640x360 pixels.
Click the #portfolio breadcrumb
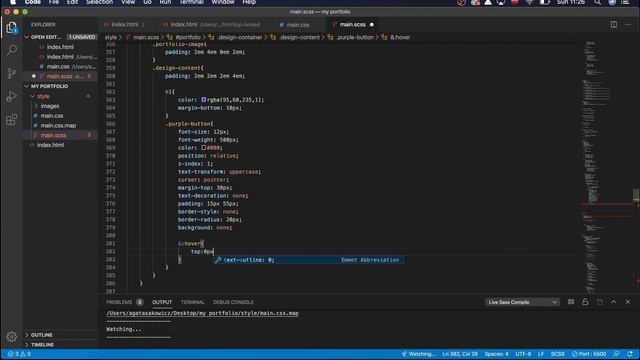(188, 37)
